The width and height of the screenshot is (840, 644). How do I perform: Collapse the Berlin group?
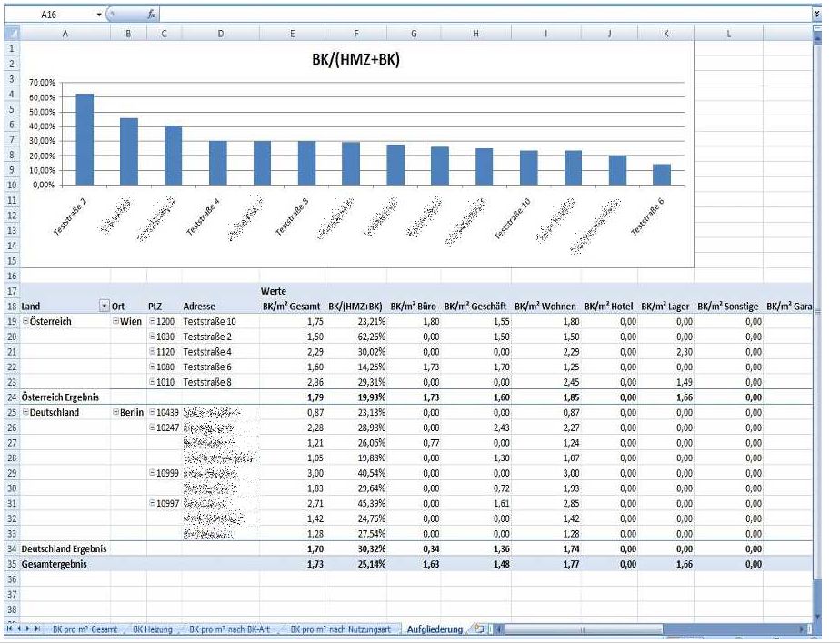115,412
